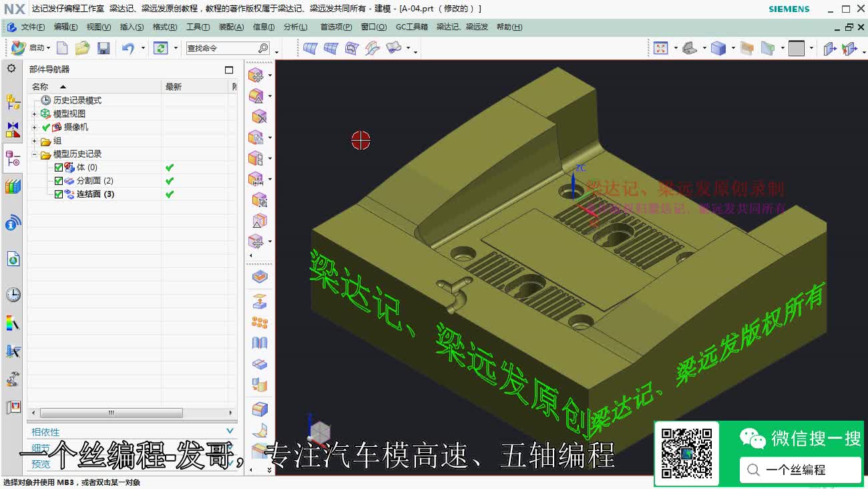This screenshot has width=868, height=489.
Task: Click the New file icon
Action: click(62, 48)
